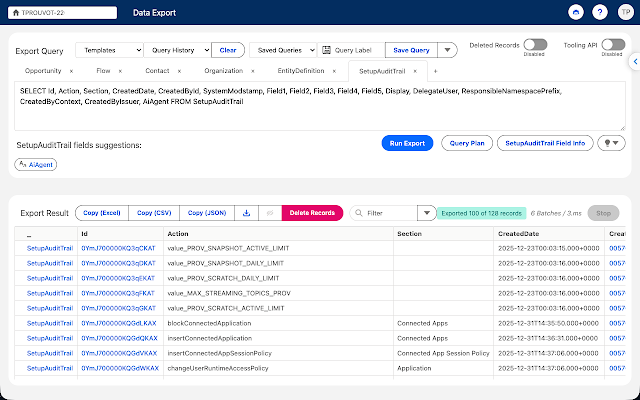Toggle the Deleted Records switch
The image size is (640, 400).
pos(535,44)
